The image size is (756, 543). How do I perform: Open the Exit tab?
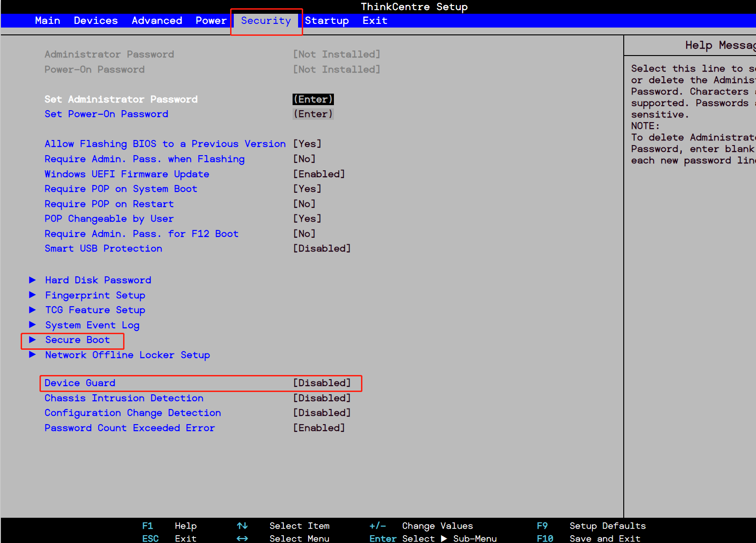375,21
